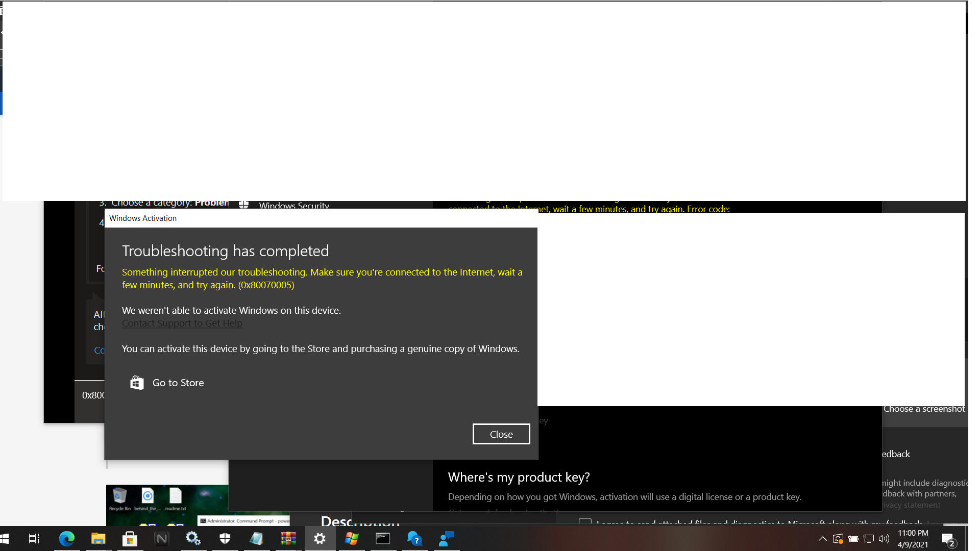This screenshot has height=551, width=980.
Task: Open Feedback Hub from the taskbar
Action: click(447, 538)
